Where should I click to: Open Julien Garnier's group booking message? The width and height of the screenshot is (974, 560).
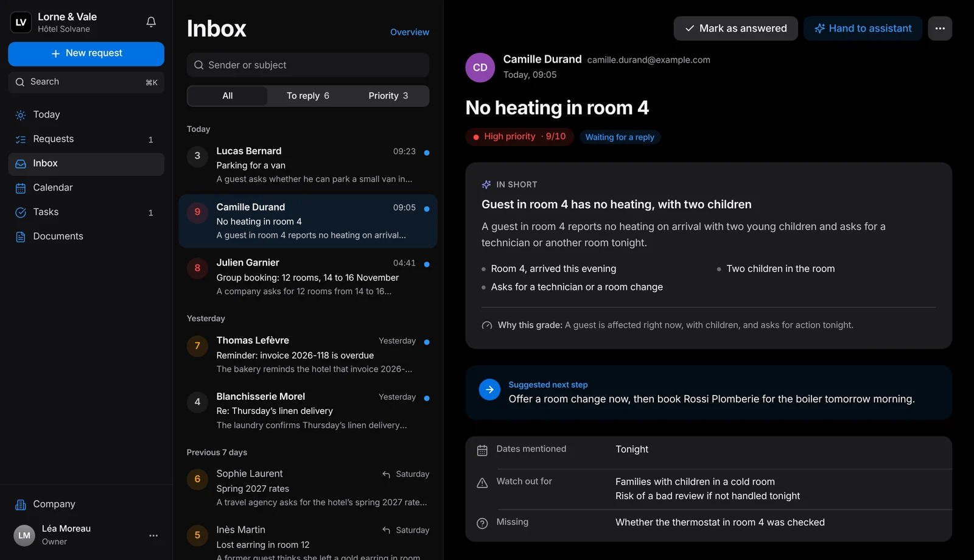pyautogui.click(x=308, y=277)
